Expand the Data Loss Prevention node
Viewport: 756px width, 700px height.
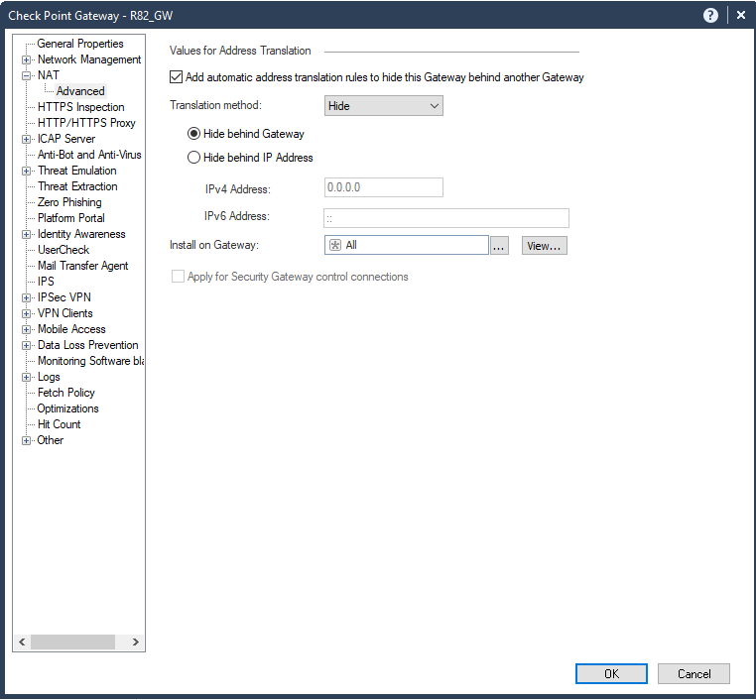[26, 346]
